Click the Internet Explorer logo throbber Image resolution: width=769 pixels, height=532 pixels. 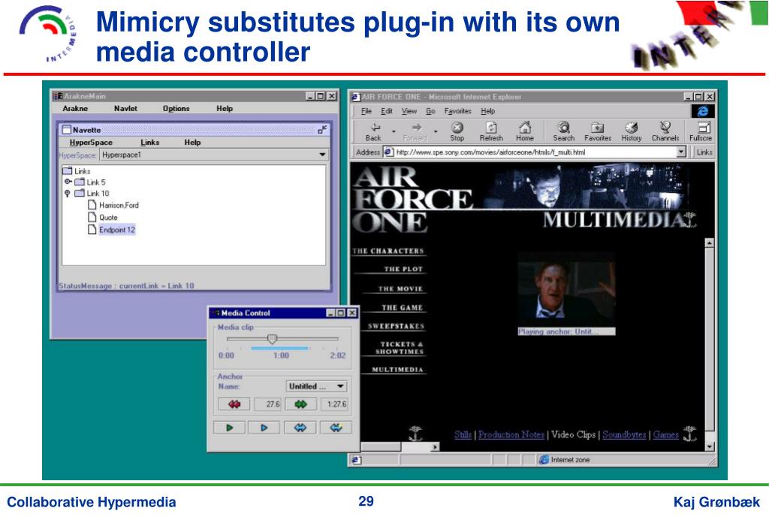tap(703, 111)
